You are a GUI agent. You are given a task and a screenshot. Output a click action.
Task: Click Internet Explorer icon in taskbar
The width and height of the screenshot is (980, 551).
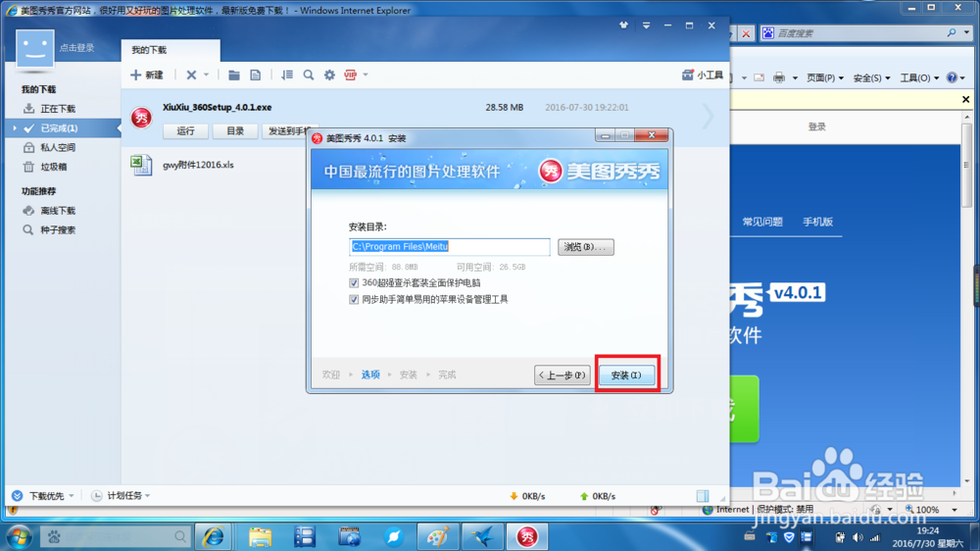click(213, 536)
